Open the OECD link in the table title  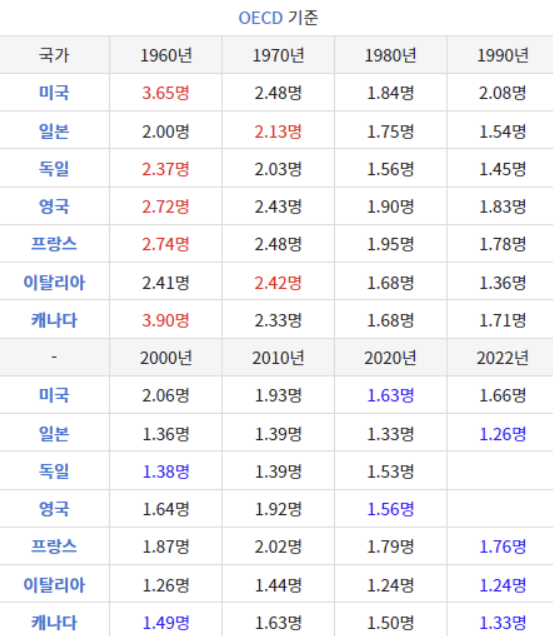260,18
